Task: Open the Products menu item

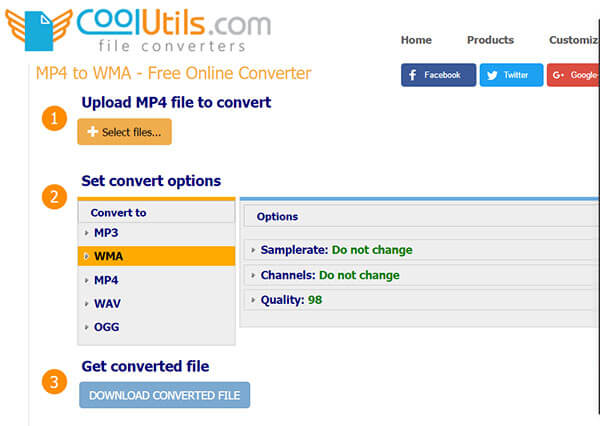Action: [x=490, y=40]
